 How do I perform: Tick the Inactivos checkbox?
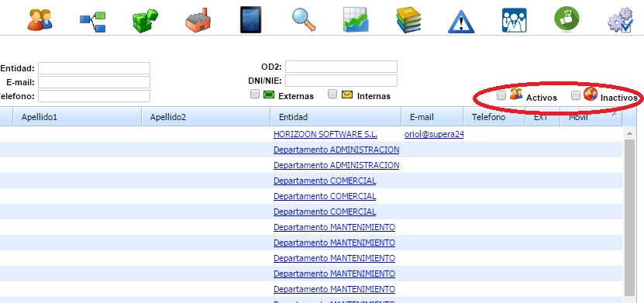(x=576, y=95)
